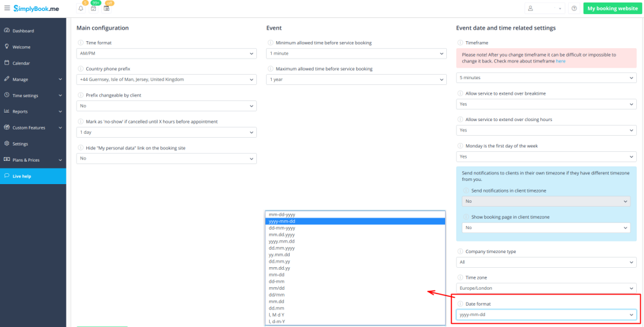Click the help question mark icon

[574, 8]
